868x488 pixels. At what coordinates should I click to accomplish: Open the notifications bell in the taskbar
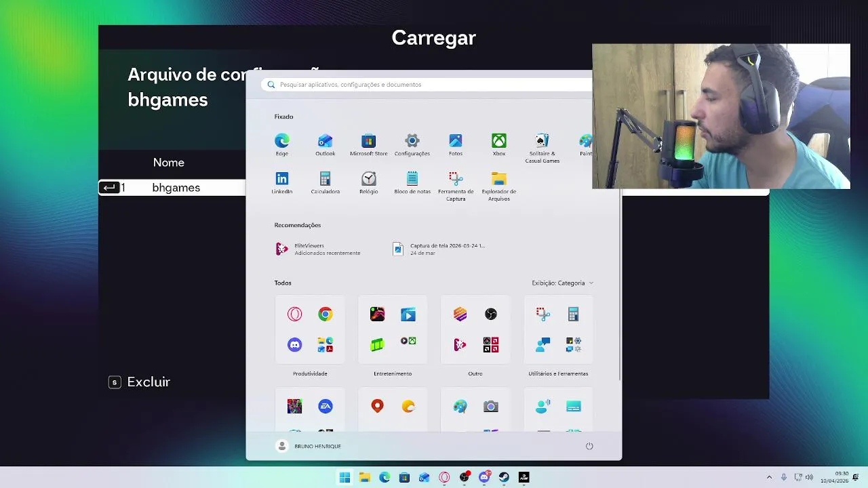tap(857, 477)
